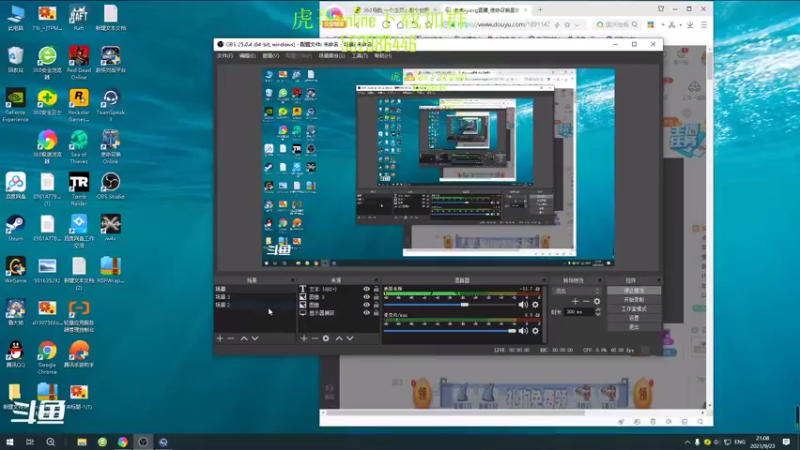Mute the 桌面音频 speaker icon

(523, 305)
